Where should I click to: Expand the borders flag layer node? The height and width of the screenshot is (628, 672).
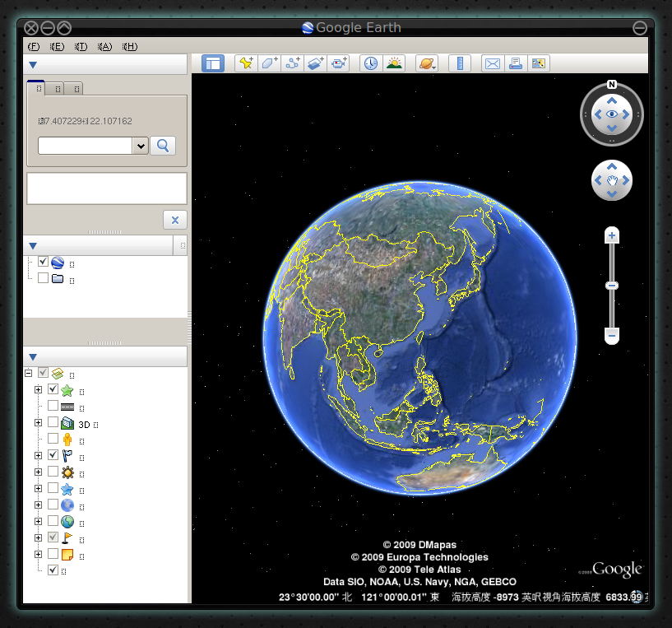38,455
